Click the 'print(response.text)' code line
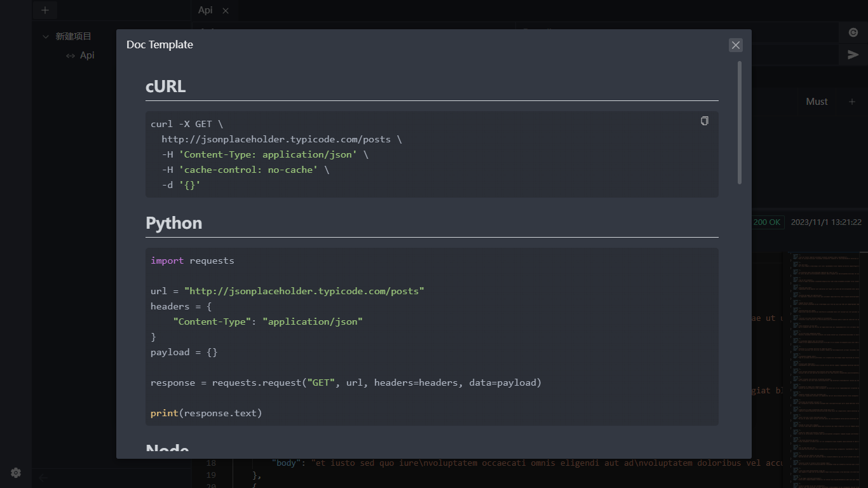The image size is (868, 488). pyautogui.click(x=207, y=413)
